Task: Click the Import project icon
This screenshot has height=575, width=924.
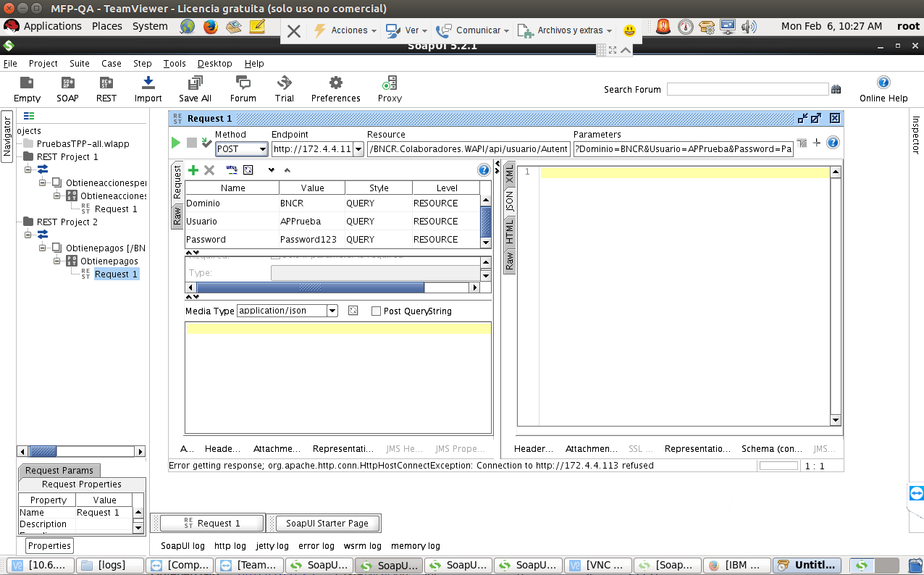Action: click(148, 88)
